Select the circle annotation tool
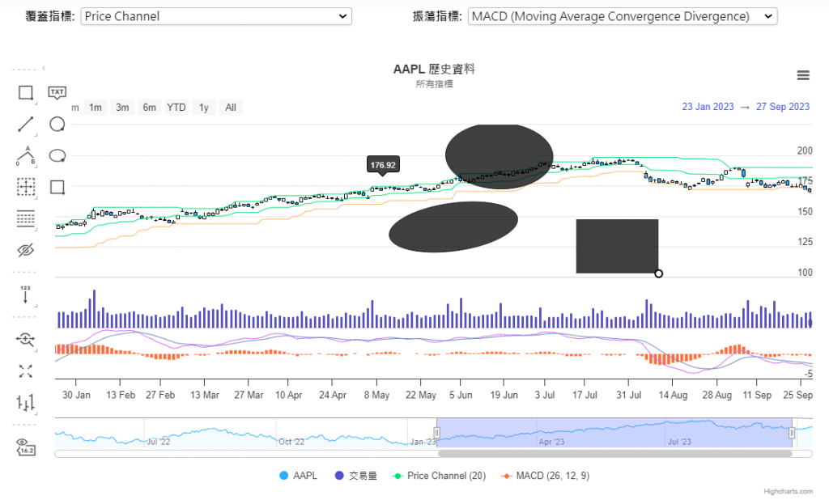829x504 pixels. [57, 124]
